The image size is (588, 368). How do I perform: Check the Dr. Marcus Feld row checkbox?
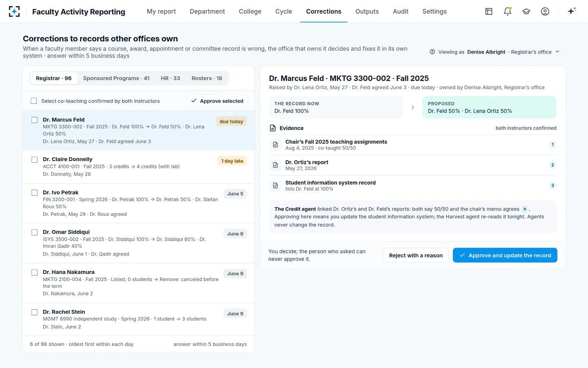(35, 120)
